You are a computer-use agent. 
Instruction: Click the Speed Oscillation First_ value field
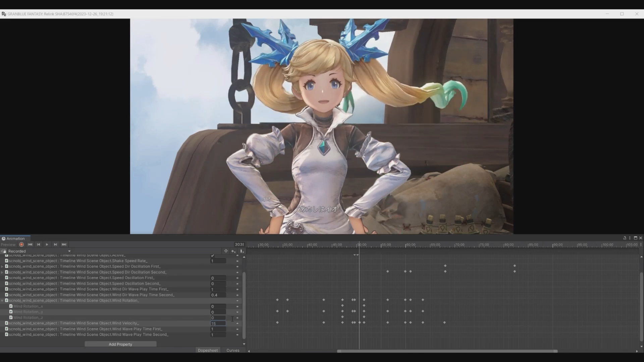point(218,278)
